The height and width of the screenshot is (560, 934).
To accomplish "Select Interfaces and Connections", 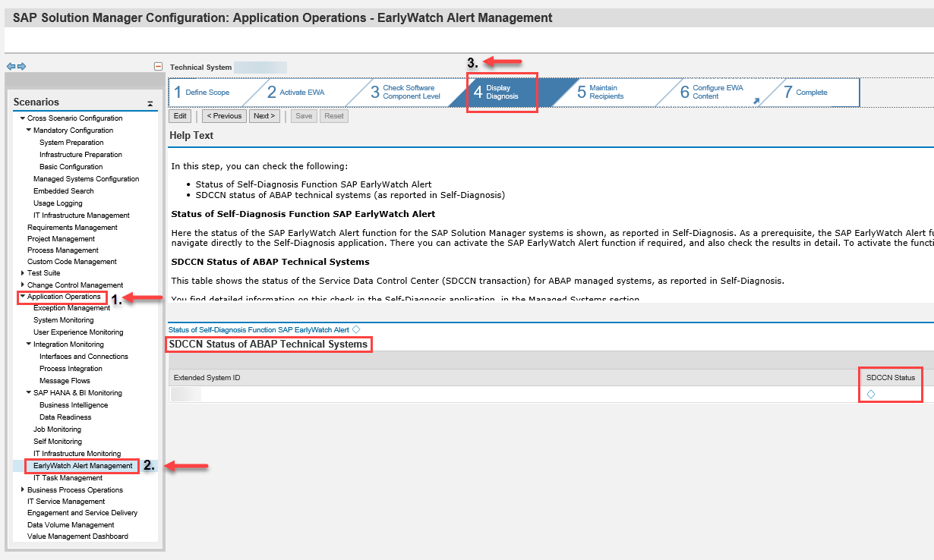I will tap(84, 357).
